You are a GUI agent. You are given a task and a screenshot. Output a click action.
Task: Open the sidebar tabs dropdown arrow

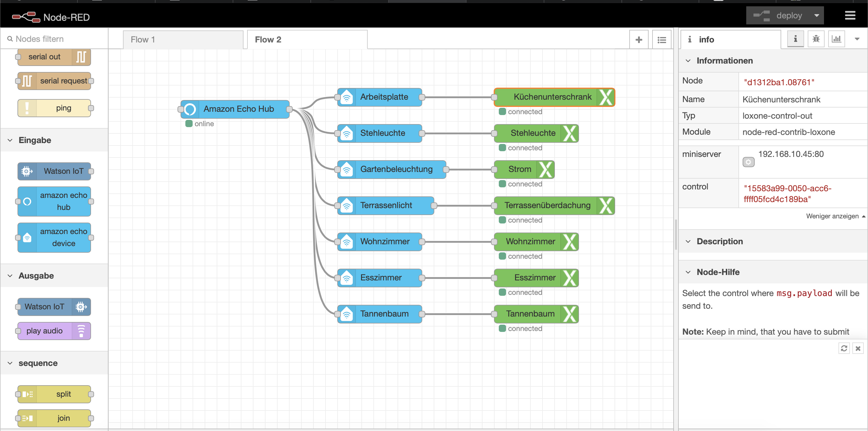click(x=857, y=39)
